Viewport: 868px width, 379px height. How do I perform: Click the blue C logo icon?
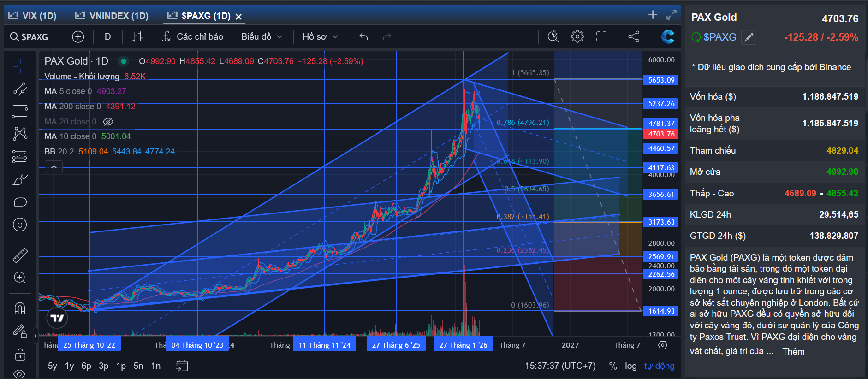pyautogui.click(x=667, y=37)
